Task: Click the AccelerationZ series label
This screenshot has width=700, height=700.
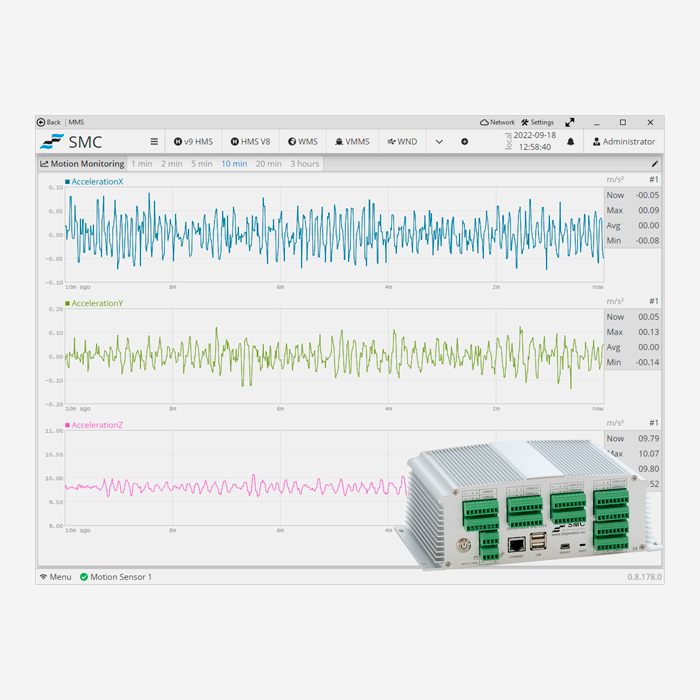Action: 97,425
